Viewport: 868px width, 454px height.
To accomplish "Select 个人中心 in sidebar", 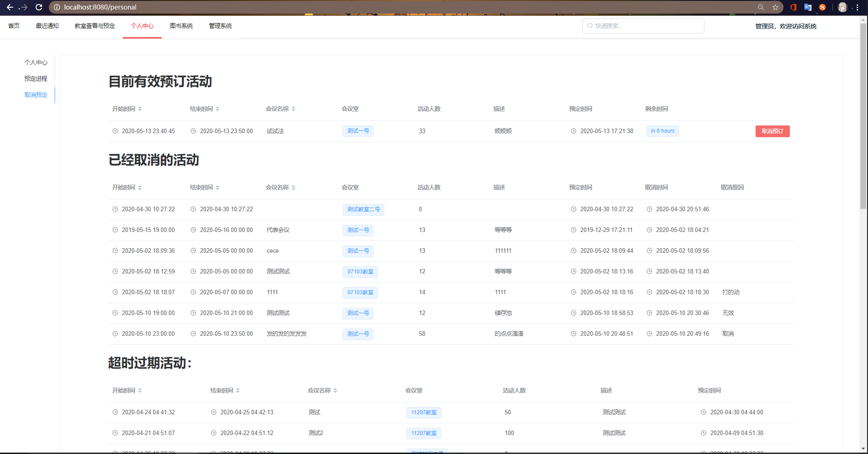I will click(36, 63).
